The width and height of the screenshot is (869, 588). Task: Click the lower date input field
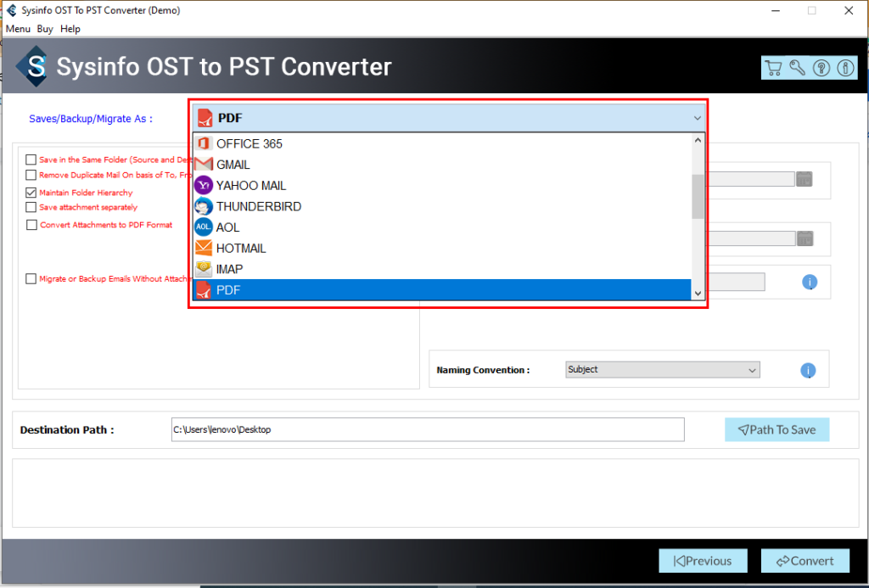pos(748,238)
